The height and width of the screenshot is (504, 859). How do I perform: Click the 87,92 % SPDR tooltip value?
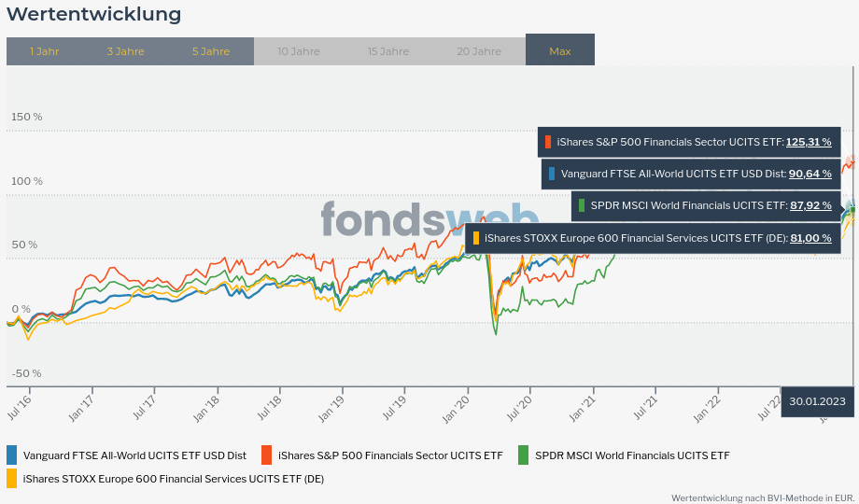pos(810,205)
